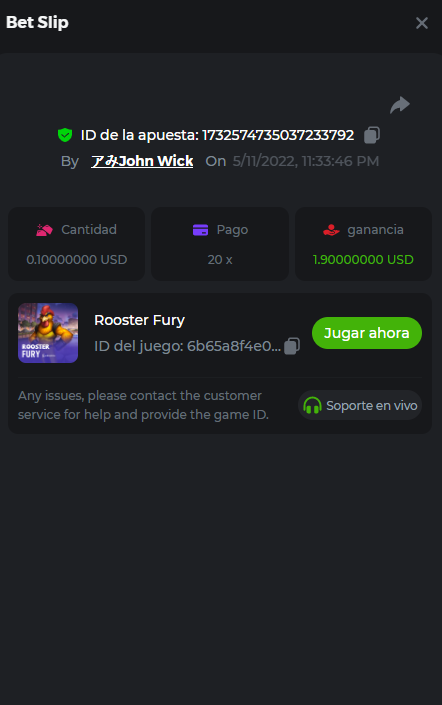Image resolution: width=442 pixels, height=705 pixels.
Task: Click the Bet Slip header title
Action: 37,22
